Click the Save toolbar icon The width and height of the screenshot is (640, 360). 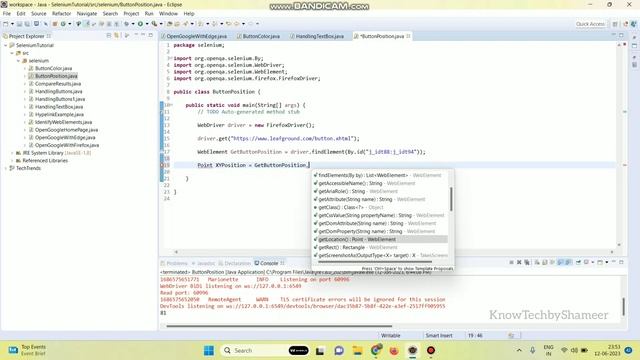[x=19, y=24]
